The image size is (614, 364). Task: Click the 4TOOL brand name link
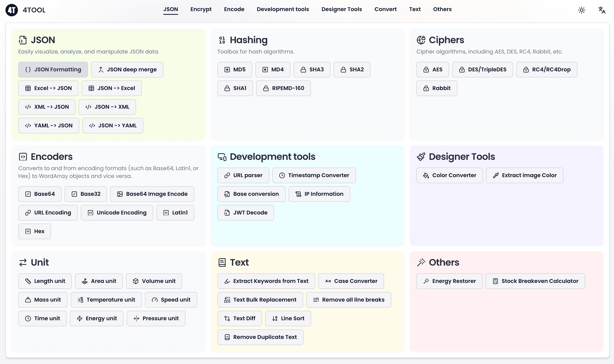[34, 10]
